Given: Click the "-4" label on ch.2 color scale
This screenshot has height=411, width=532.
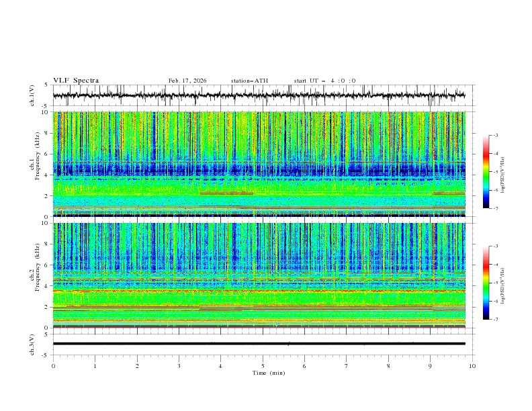Looking at the screenshot, I should tap(495, 265).
